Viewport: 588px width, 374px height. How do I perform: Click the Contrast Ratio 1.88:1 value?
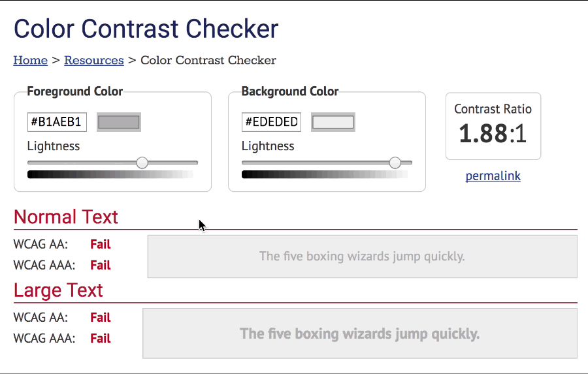(493, 134)
